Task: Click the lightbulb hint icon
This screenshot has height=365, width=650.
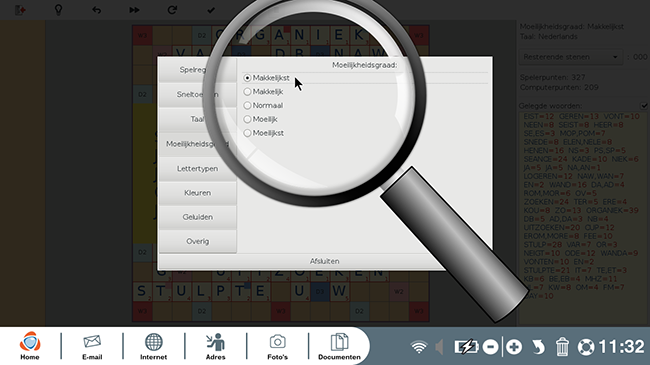Action: [58, 10]
